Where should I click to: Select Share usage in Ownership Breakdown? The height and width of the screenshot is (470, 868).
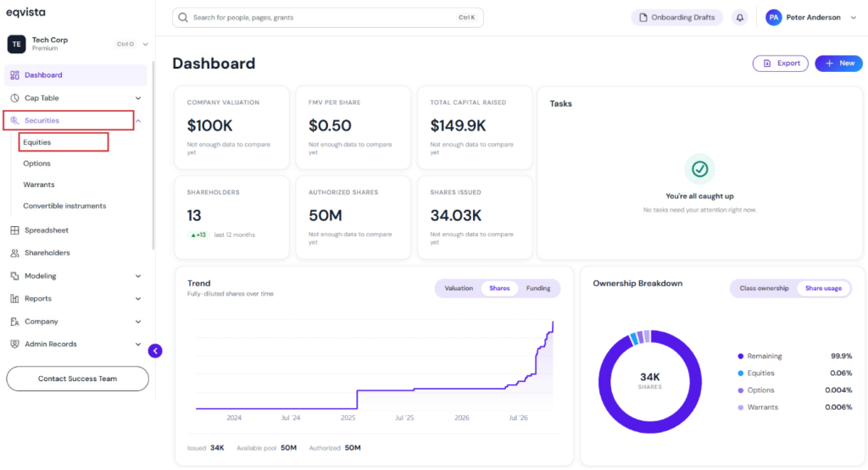click(x=823, y=288)
